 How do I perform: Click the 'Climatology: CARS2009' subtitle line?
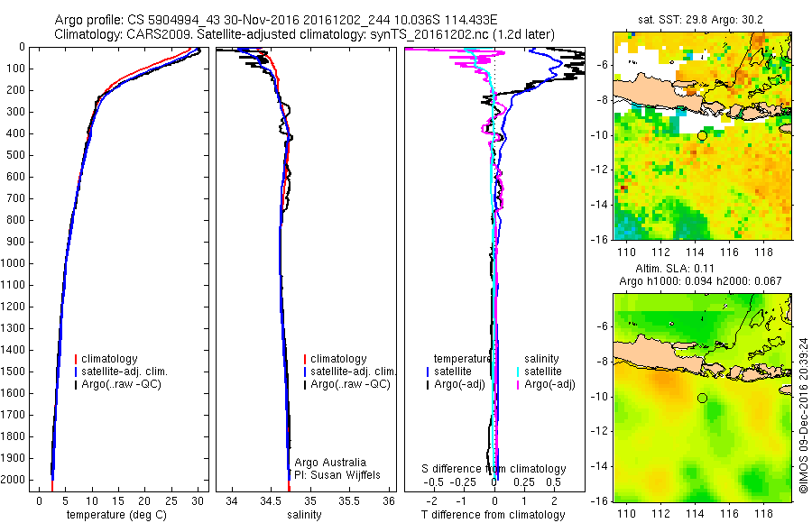[305, 34]
